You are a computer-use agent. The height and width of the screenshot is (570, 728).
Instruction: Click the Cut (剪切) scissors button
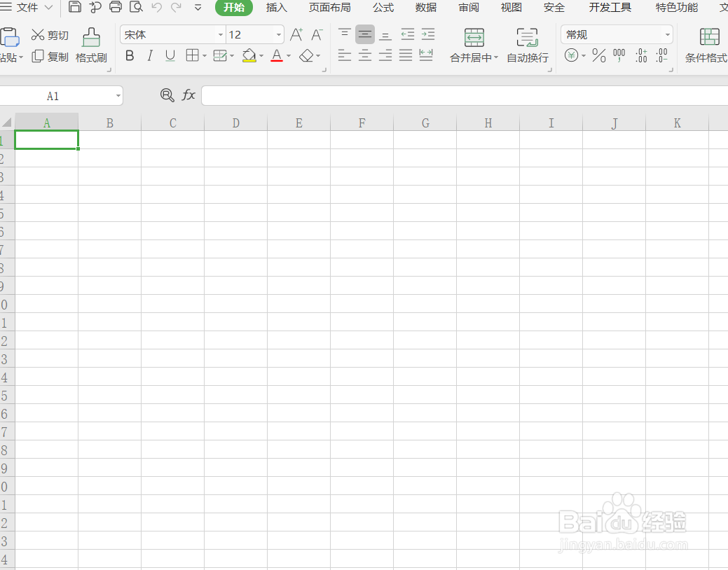pos(50,35)
